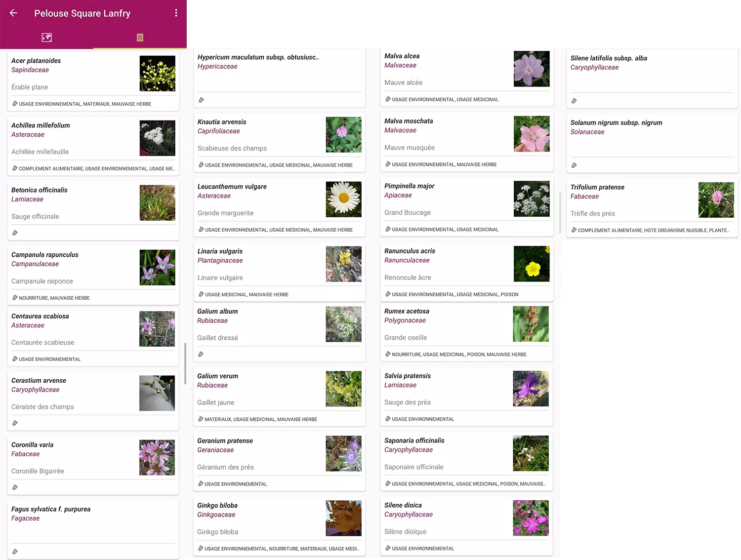
Task: Open Acer platanoides flower thumbnail
Action: [x=157, y=74]
